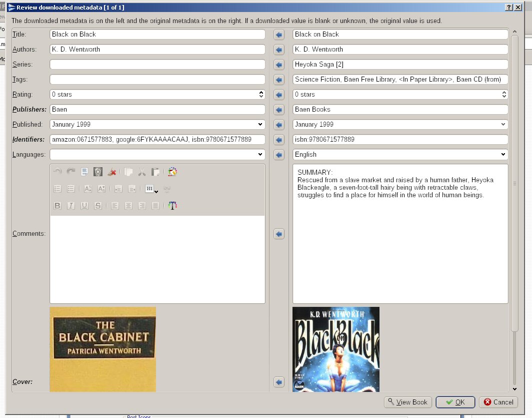532x418 pixels.
Task: Select The Black Cabinet downloaded cover
Action: pos(103,349)
